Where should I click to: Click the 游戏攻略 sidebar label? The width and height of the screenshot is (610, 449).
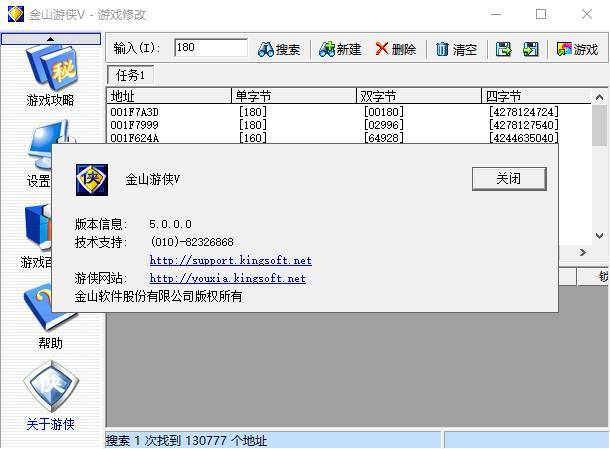click(x=51, y=100)
